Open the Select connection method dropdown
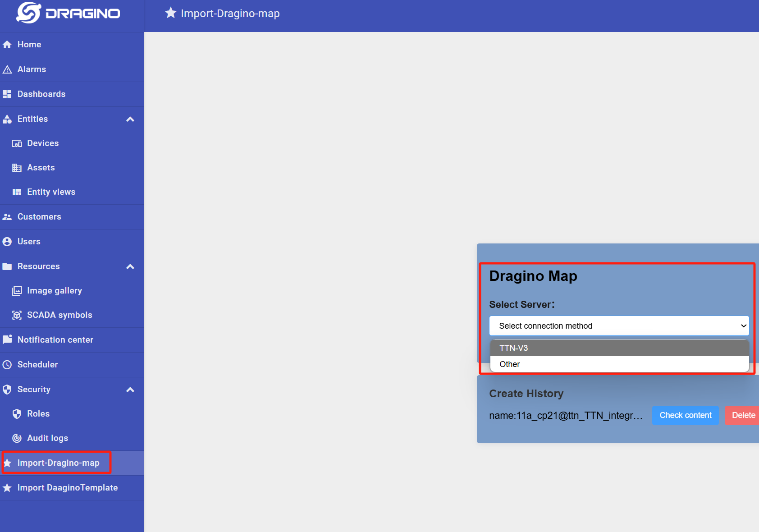Viewport: 759px width, 532px height. (619, 326)
